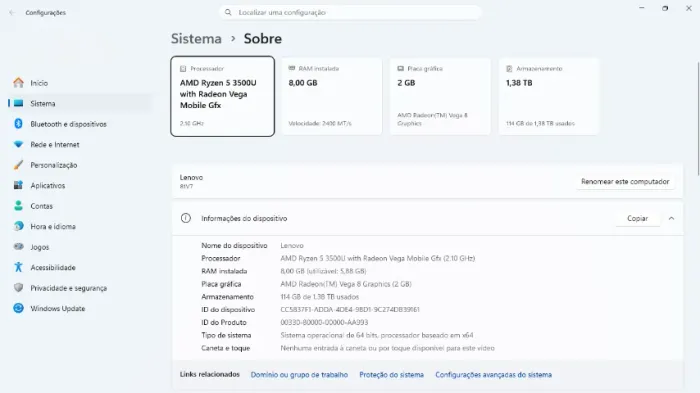The height and width of the screenshot is (393, 700).
Task: Click the vertical scrollbar on the right
Action: click(x=698, y=118)
